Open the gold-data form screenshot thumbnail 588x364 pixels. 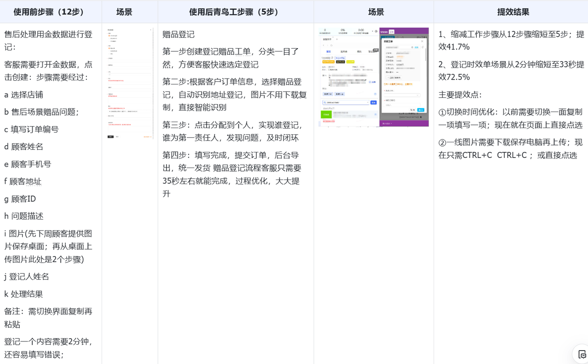tap(130, 83)
